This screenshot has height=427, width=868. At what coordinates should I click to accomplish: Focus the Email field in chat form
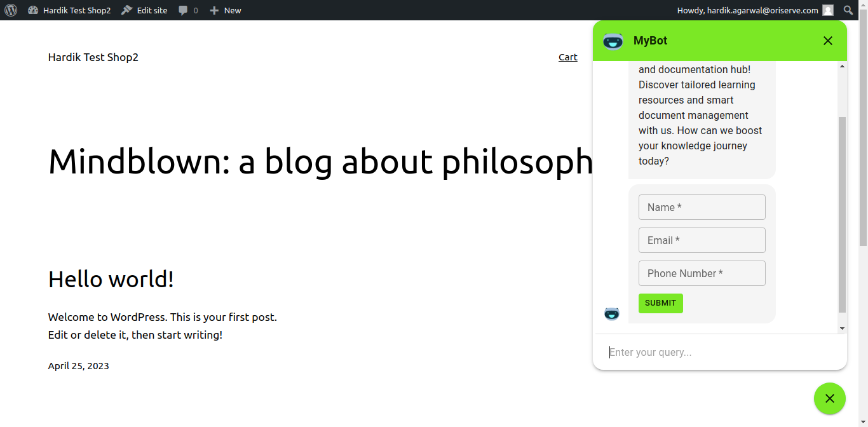702,240
